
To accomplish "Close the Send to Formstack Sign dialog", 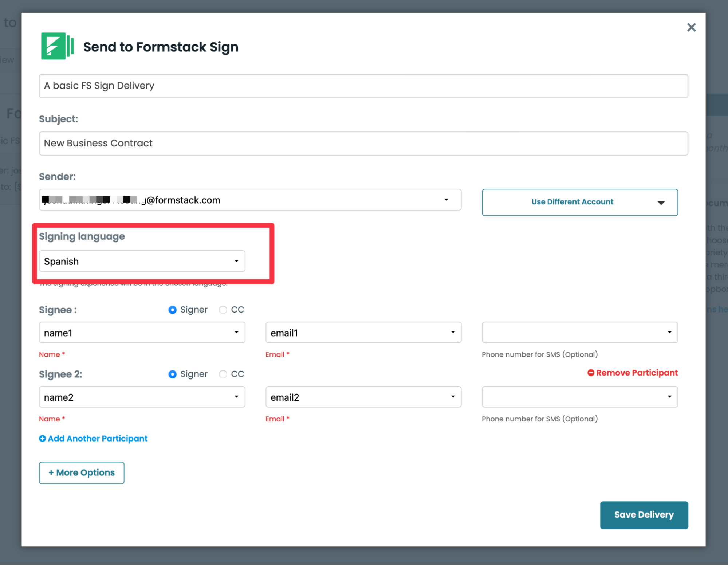I will (691, 27).
